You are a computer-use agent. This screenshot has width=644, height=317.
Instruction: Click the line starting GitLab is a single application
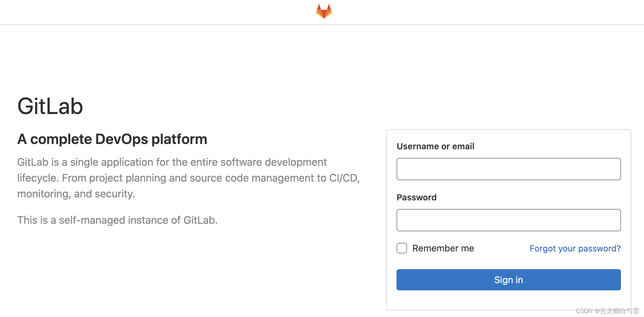(x=172, y=162)
